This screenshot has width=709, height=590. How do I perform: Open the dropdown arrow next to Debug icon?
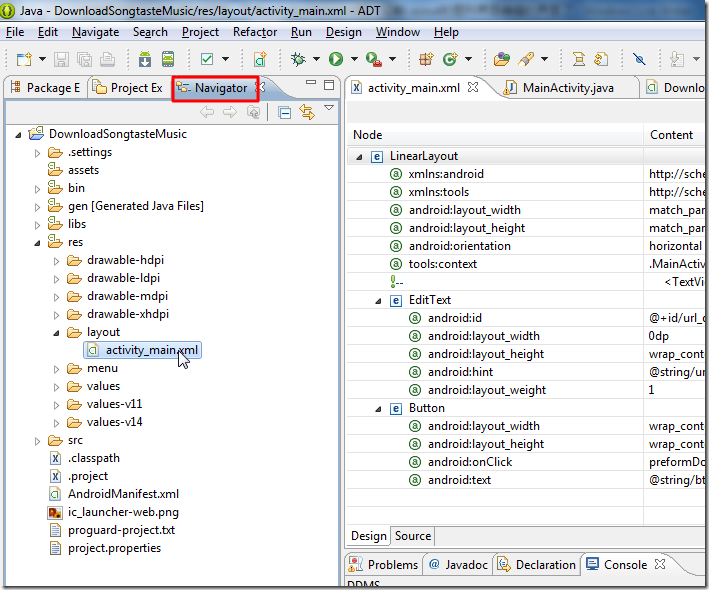click(317, 59)
